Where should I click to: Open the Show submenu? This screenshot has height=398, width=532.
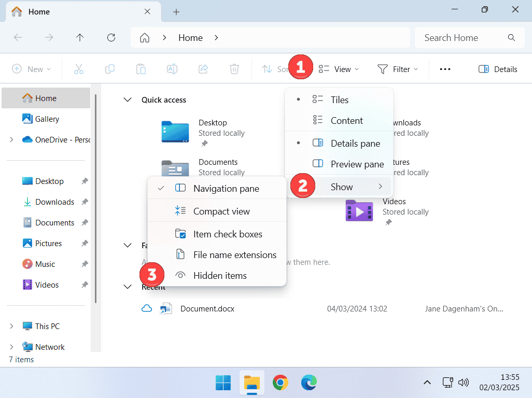tap(341, 186)
